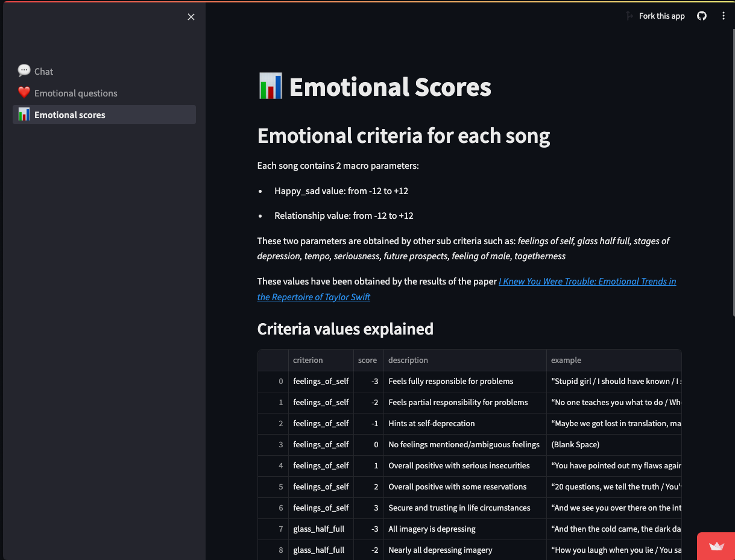Go to the Chat page
The width and height of the screenshot is (735, 560).
coord(43,71)
